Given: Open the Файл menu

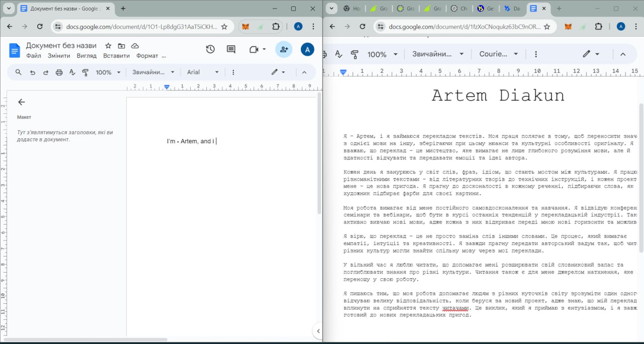Looking at the screenshot, I should [x=34, y=56].
